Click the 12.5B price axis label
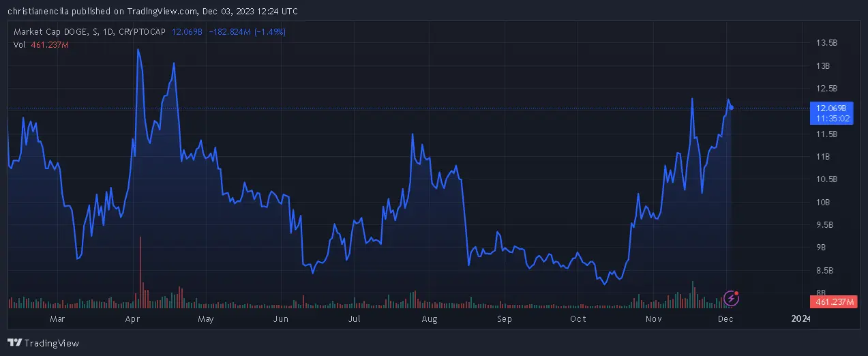 (x=826, y=89)
